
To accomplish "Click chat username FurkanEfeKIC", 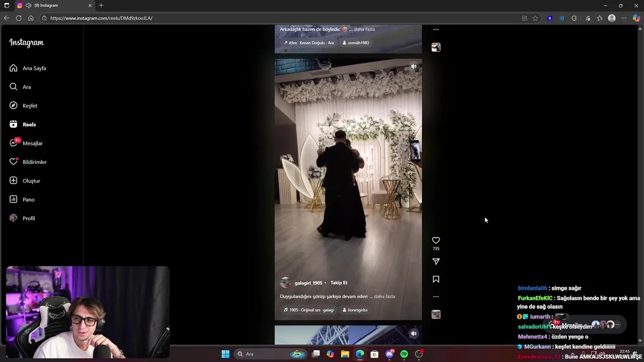I will [535, 298].
